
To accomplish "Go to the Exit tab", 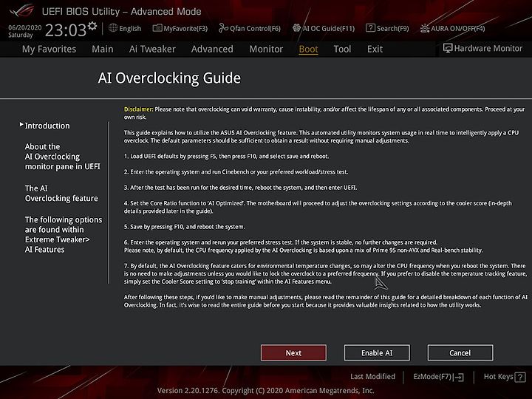I will (375, 50).
